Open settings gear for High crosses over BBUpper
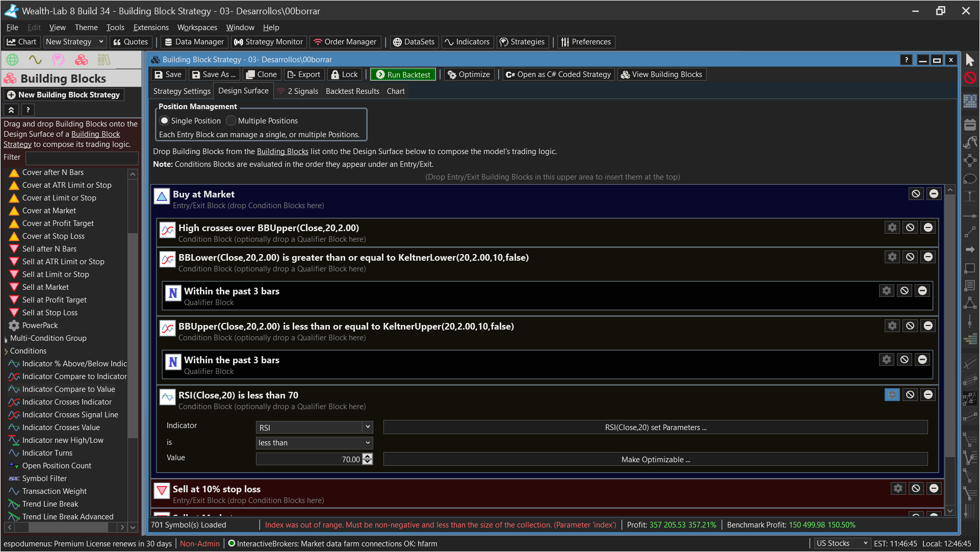Screen dimensions: 980x552 pos(892,228)
